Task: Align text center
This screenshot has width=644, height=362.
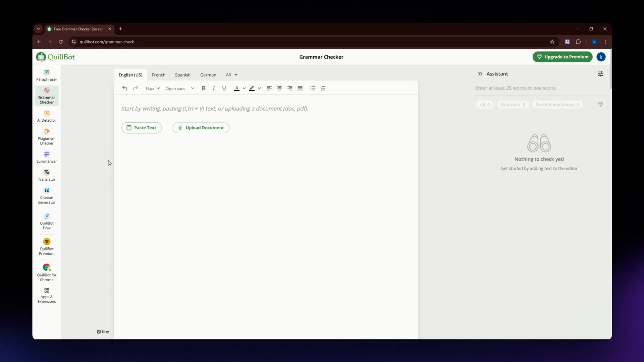Action: click(279, 88)
